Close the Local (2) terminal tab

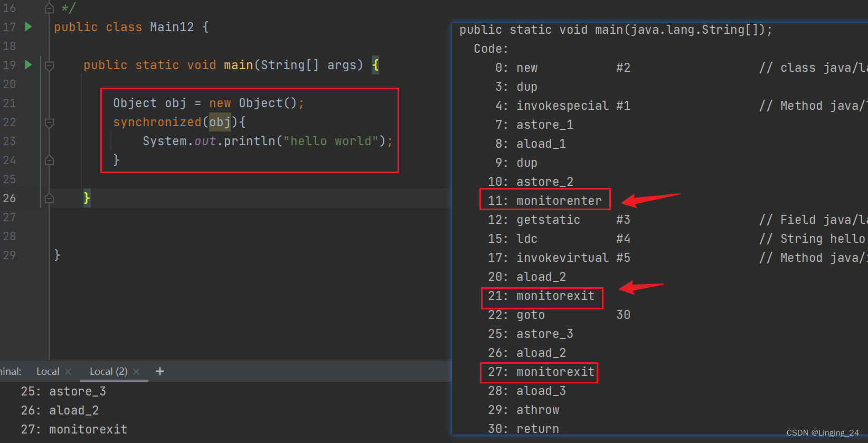click(x=136, y=372)
